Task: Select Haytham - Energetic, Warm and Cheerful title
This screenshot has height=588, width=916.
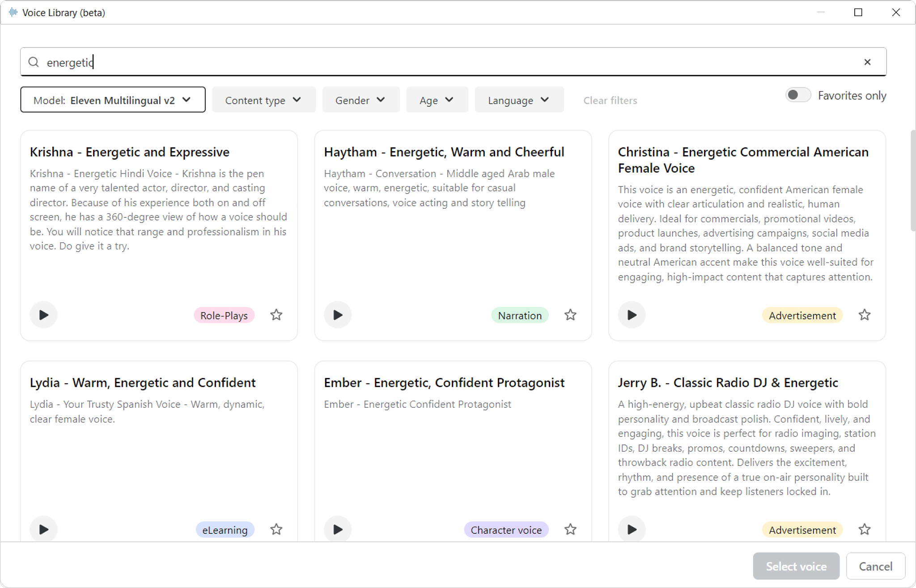Action: [444, 152]
